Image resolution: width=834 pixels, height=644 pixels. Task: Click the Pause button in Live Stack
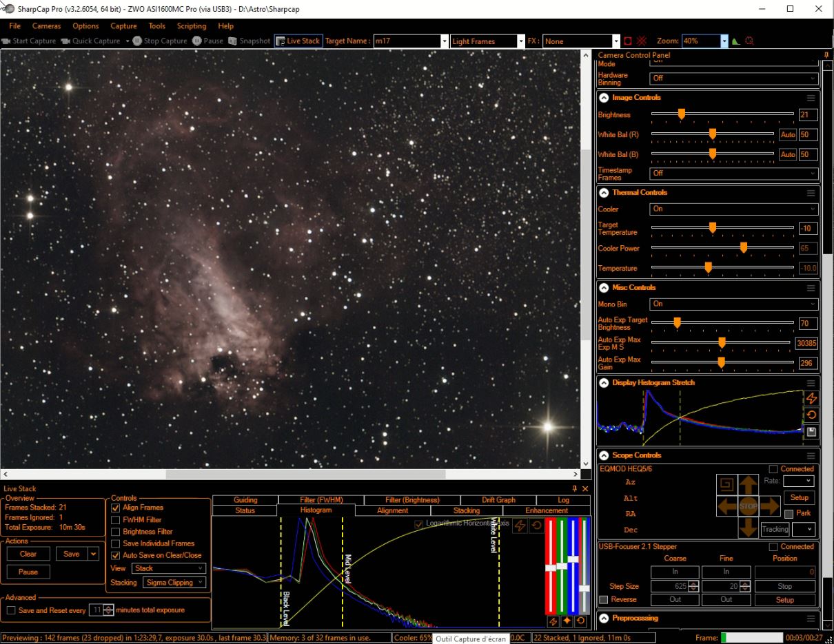click(28, 572)
